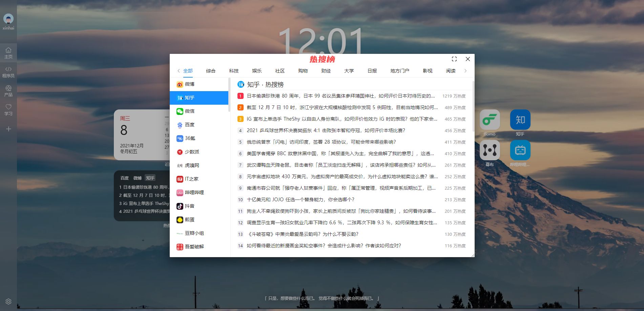Image resolution: width=644 pixels, height=311 pixels.
Task: Select 豆瓣小组 source in hot list
Action: [199, 233]
